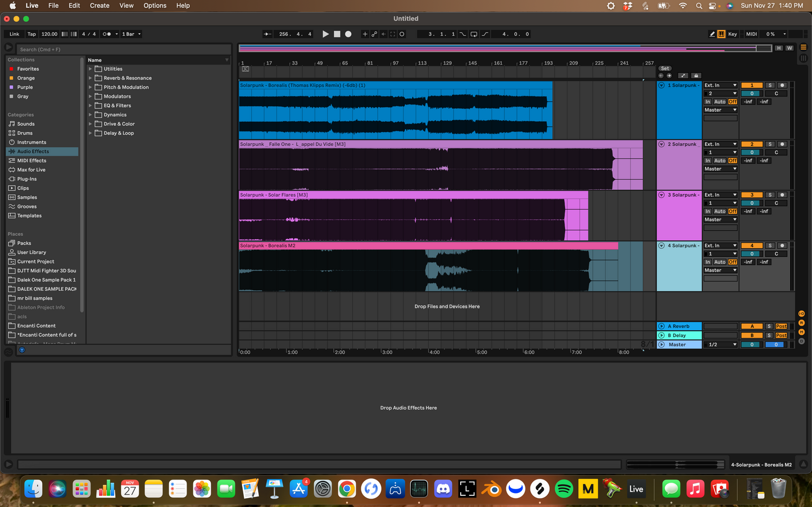
Task: Expand the Utilities folder
Action: (90, 69)
